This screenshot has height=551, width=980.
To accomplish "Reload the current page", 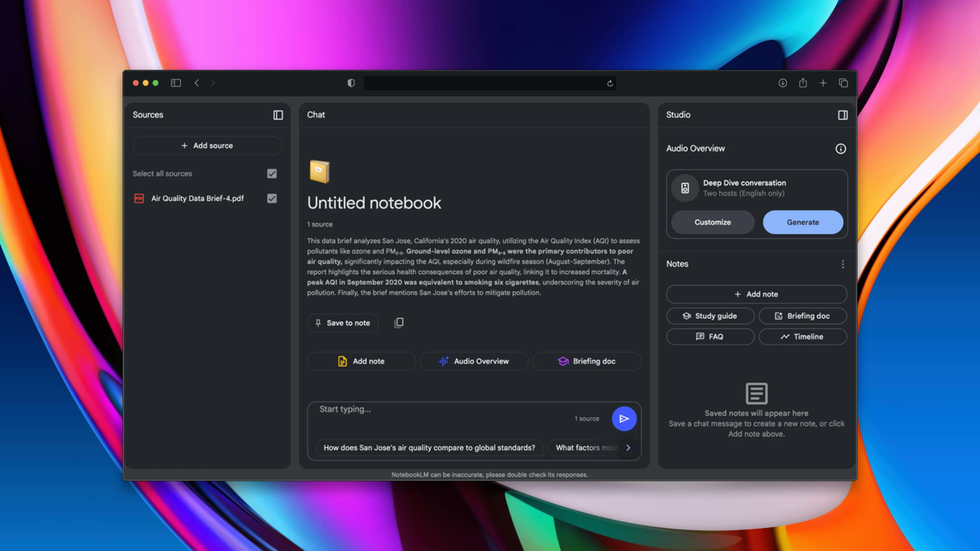I will [x=609, y=83].
